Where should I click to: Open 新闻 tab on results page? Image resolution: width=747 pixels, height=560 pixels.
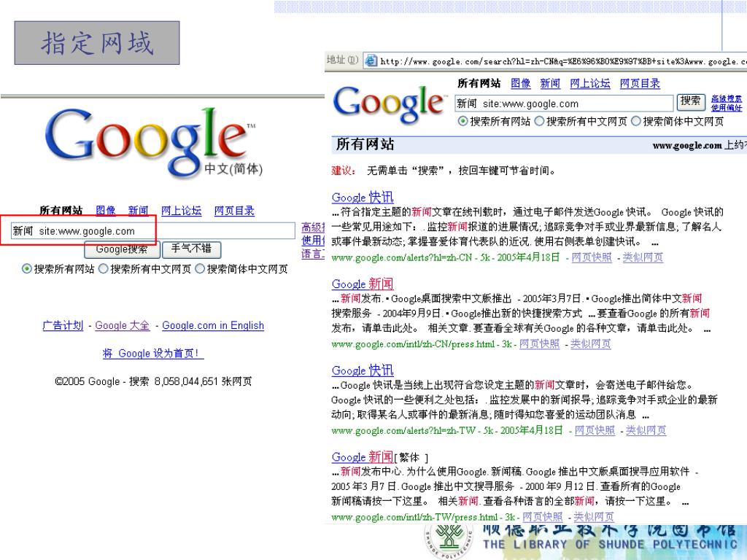click(550, 83)
